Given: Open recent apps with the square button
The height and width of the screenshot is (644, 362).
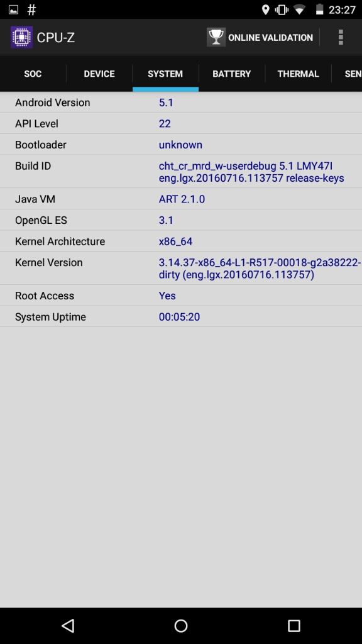Looking at the screenshot, I should pyautogui.click(x=294, y=626).
